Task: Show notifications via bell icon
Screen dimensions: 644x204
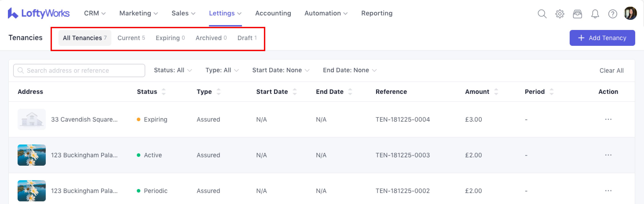Action: (595, 14)
